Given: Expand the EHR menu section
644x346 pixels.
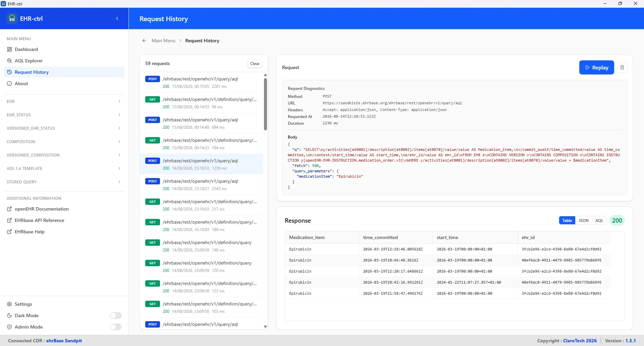Looking at the screenshot, I should click(64, 101).
